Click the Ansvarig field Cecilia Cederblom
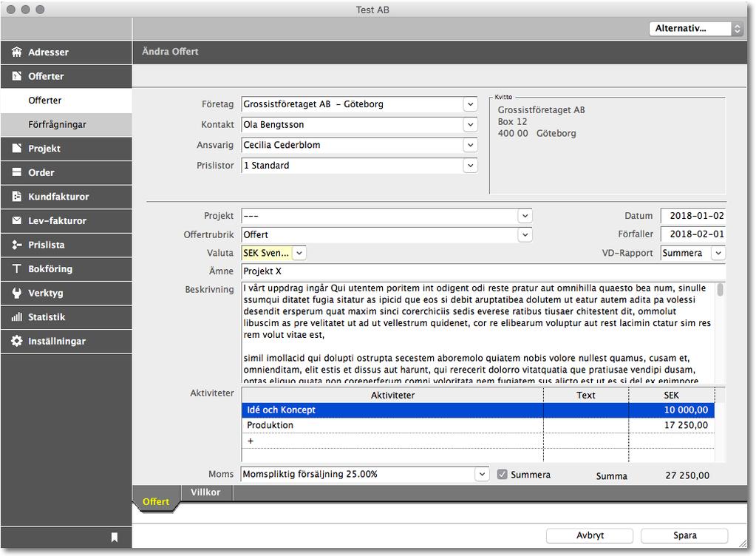The height and width of the screenshot is (556, 756). 352,145
